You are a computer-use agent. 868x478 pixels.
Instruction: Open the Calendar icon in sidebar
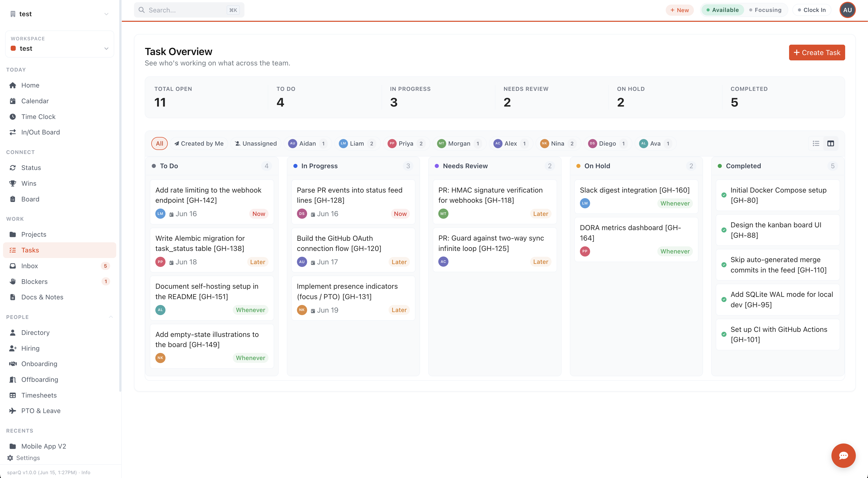tap(13, 101)
